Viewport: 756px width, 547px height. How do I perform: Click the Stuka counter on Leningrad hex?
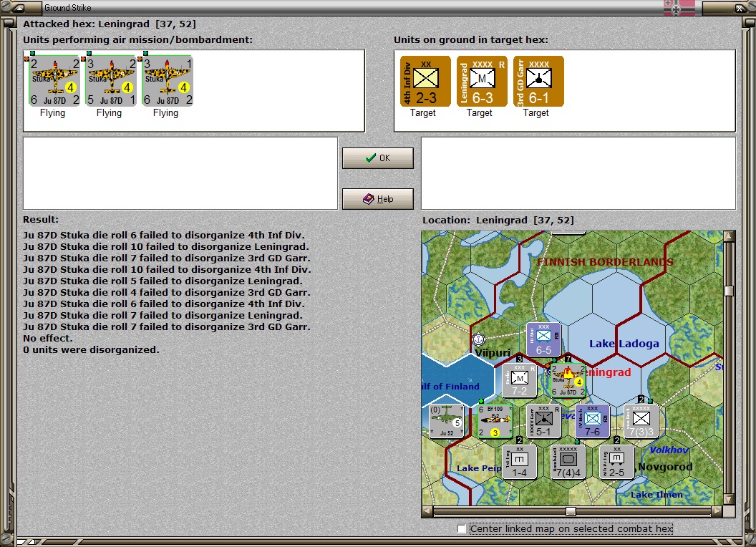coord(568,381)
